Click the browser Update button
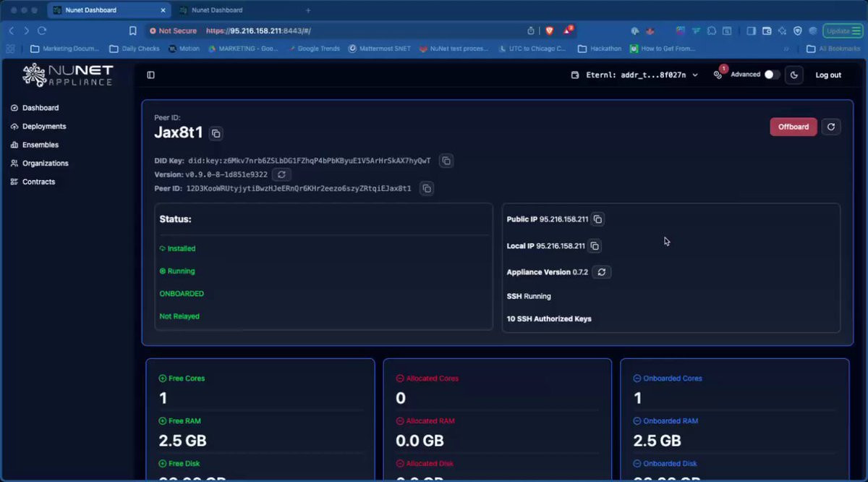Viewport: 868px width, 482px height. [843, 31]
